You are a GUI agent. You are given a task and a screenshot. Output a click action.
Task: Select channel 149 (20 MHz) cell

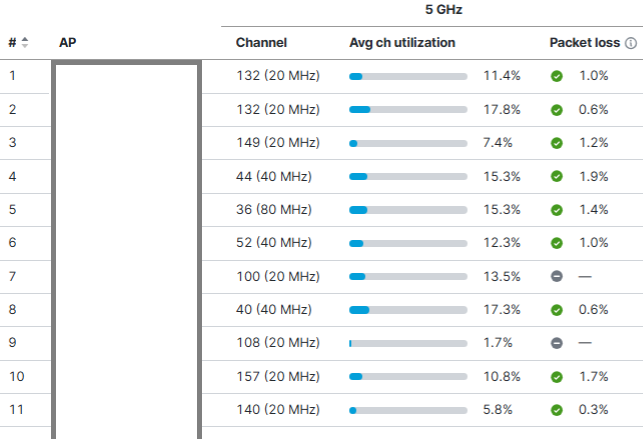point(278,143)
